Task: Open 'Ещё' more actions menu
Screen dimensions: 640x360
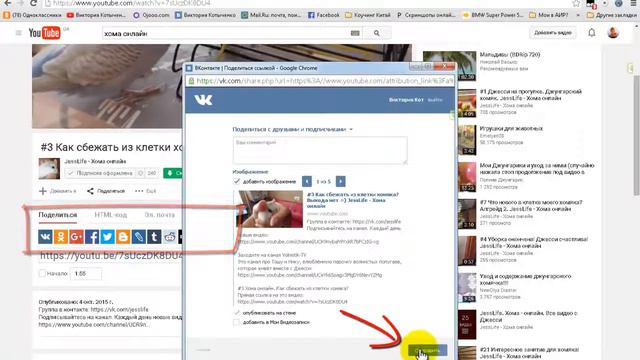Action: coord(146,191)
